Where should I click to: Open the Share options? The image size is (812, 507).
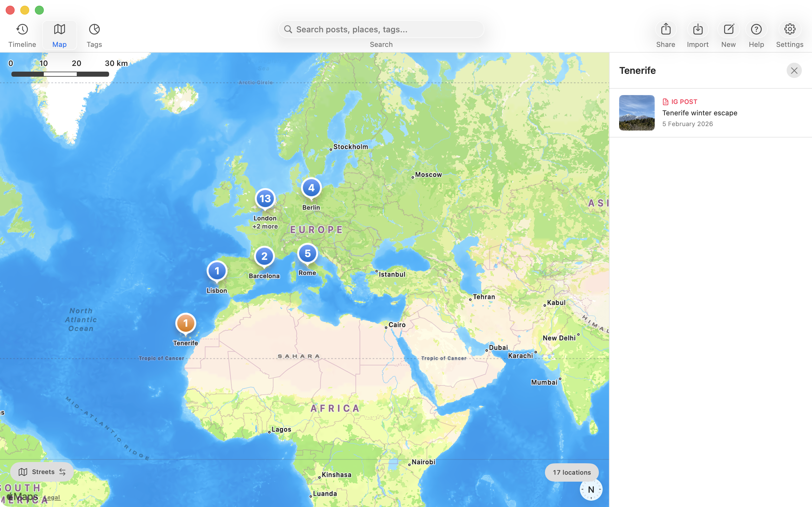pos(666,29)
